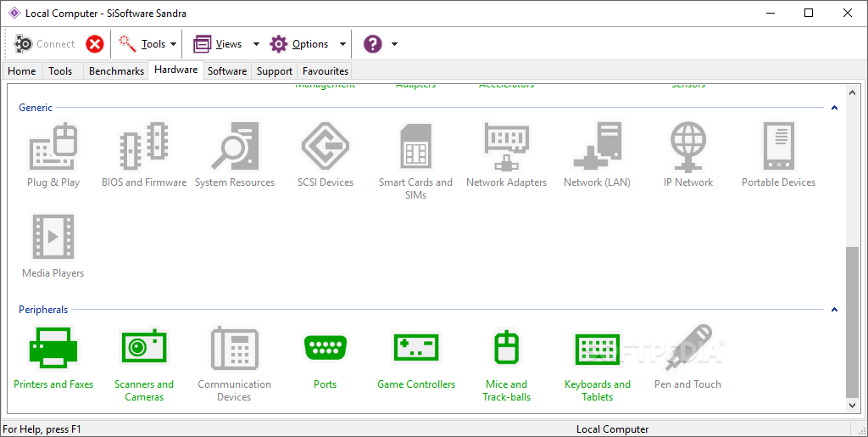The image size is (868, 437).
Task: Switch to the Home tab
Action: pos(22,71)
